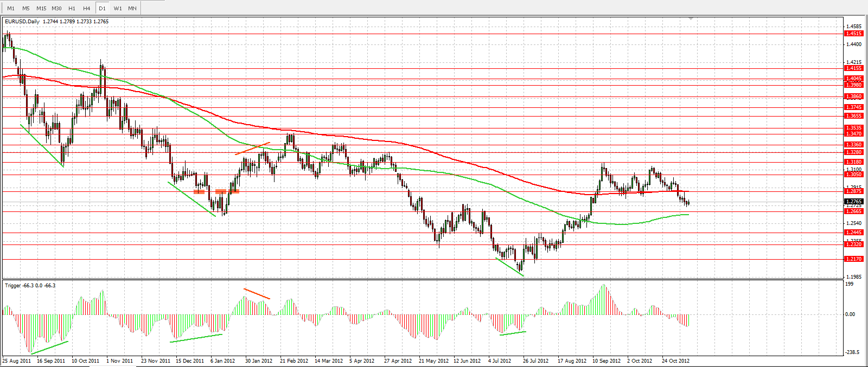Click the 14 Mar 2012 date label
This screenshot has width=868, height=367.
coord(329,360)
